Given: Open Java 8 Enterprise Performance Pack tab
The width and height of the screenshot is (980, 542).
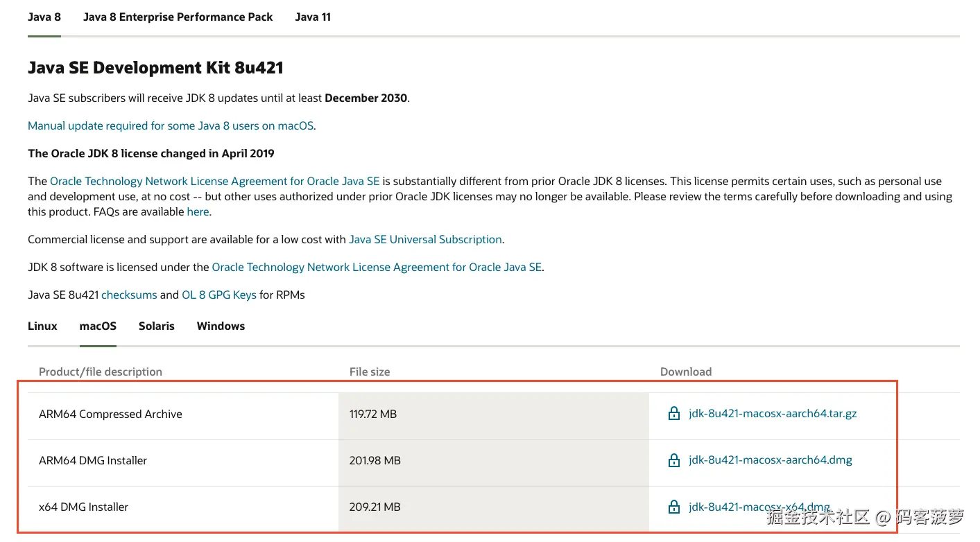Looking at the screenshot, I should tap(178, 17).
